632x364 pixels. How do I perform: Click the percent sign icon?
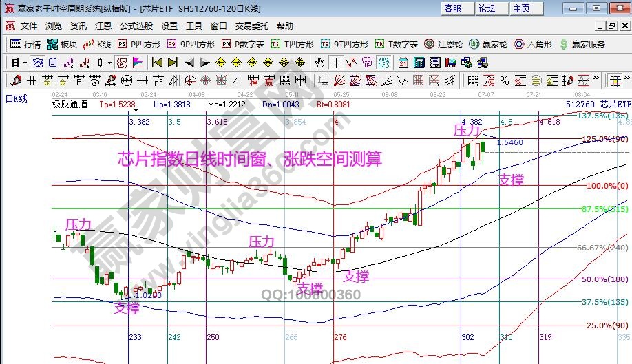coord(504,81)
